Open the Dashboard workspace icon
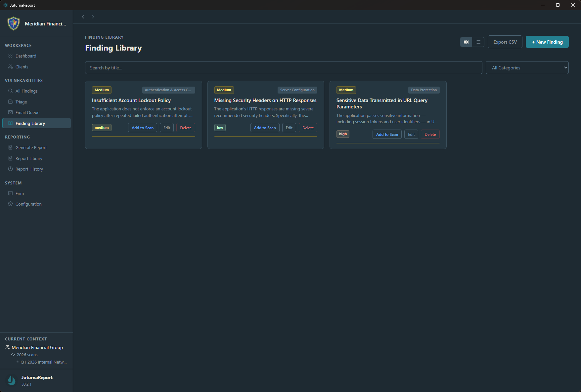 (10, 56)
